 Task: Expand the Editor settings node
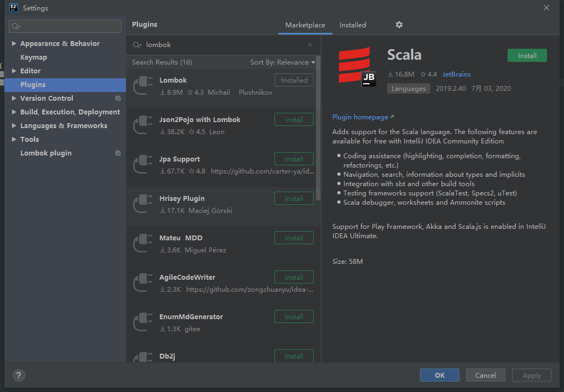(14, 71)
